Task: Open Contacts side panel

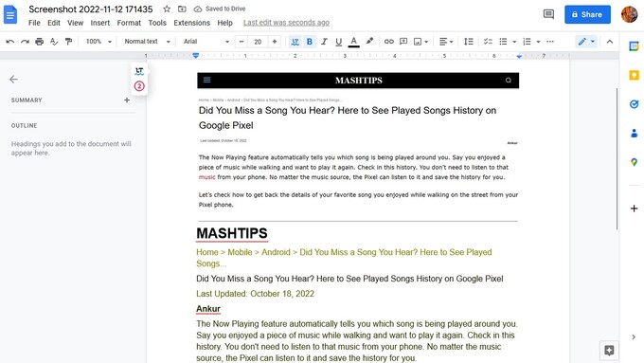Action: (x=634, y=134)
